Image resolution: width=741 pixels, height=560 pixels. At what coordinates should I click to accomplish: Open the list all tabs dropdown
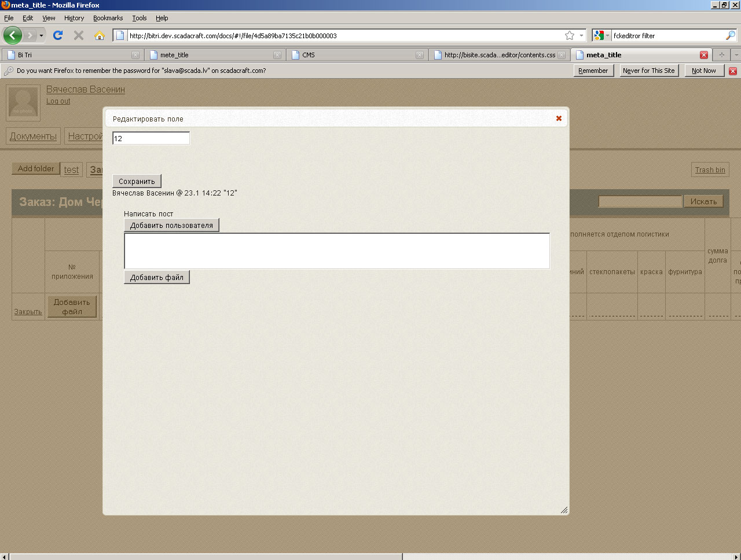[x=736, y=55]
